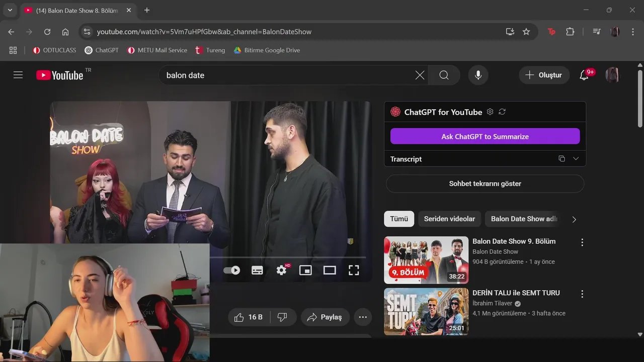Image resolution: width=644 pixels, height=362 pixels.
Task: Ask ChatGPT to Summarize the video
Action: (485, 136)
